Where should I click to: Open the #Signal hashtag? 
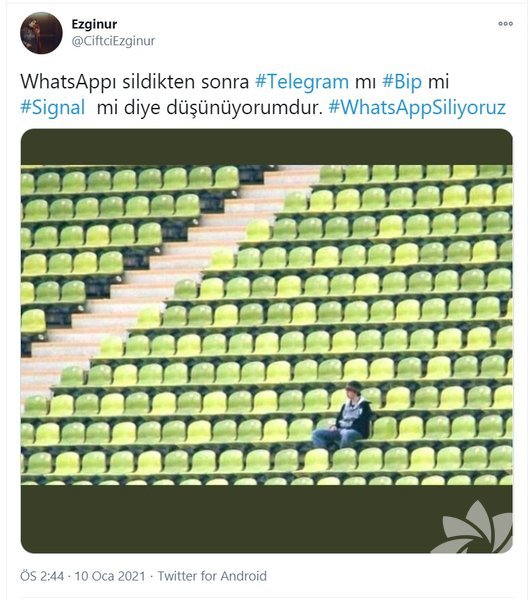point(52,108)
